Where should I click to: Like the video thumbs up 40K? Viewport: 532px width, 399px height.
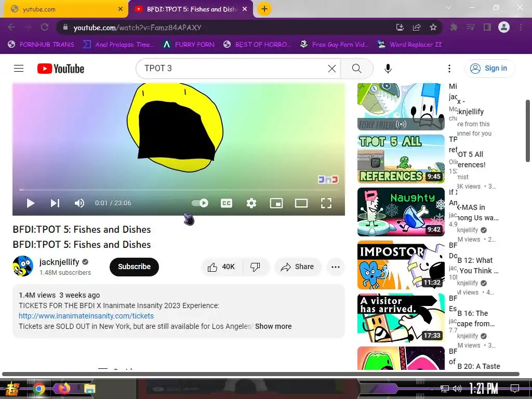222,267
